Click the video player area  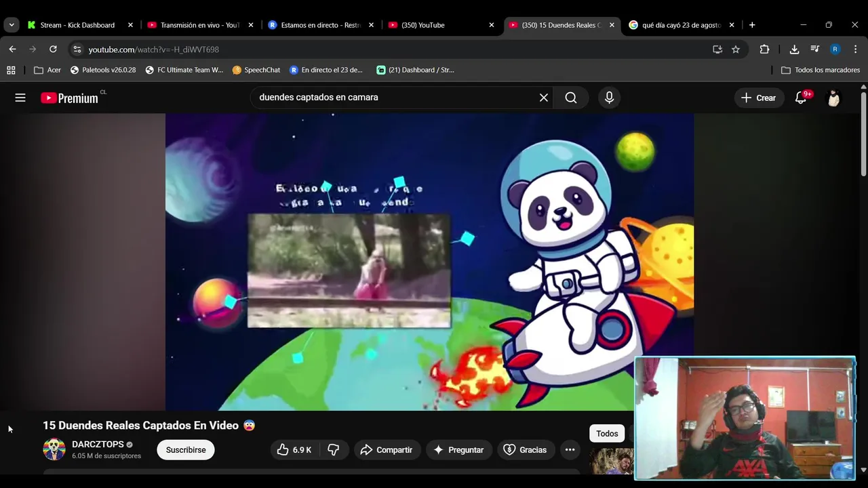point(429,262)
